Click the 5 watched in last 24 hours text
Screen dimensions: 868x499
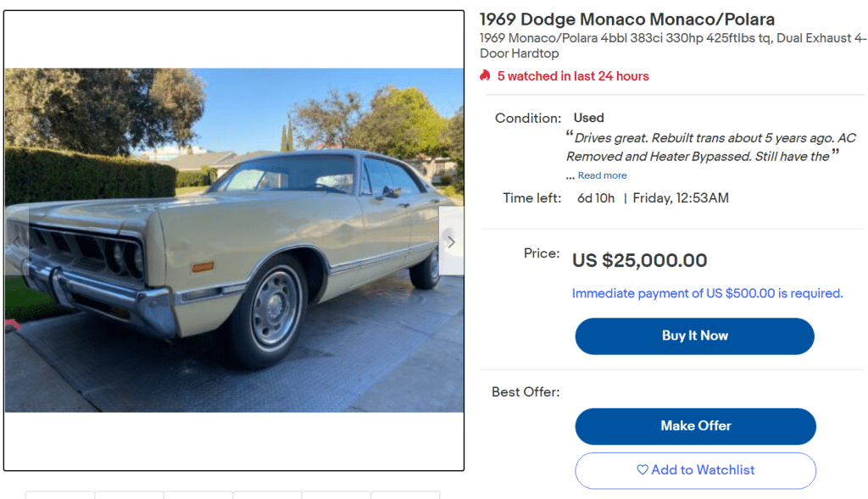coord(572,76)
